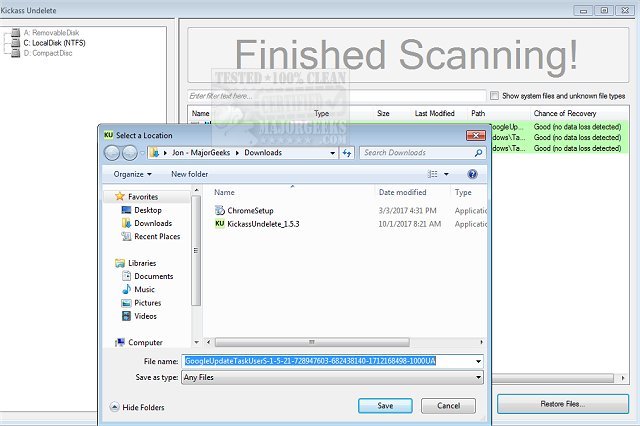The height and width of the screenshot is (426, 640).
Task: Maximize the Kickass Undelete window
Action: coord(604,11)
